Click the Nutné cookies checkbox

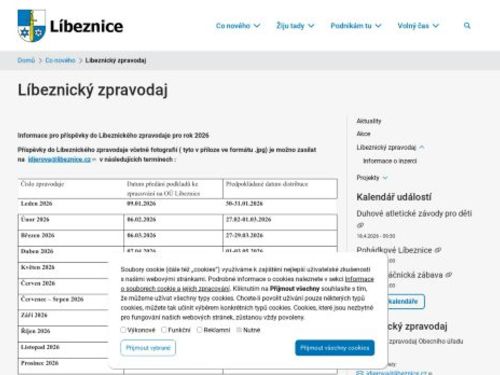click(239, 330)
